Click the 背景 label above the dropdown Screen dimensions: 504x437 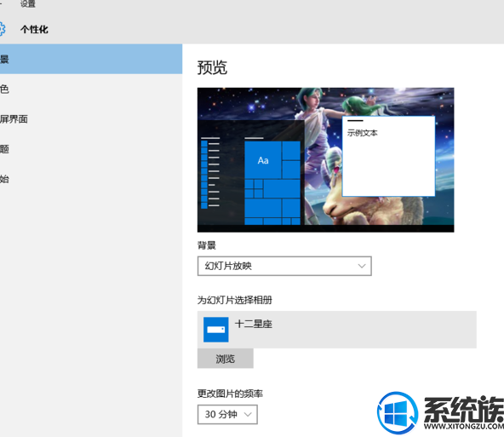pos(207,245)
